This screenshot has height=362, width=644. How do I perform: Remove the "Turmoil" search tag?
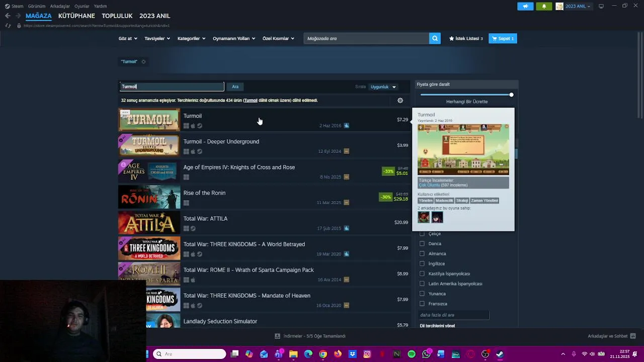[x=143, y=62]
